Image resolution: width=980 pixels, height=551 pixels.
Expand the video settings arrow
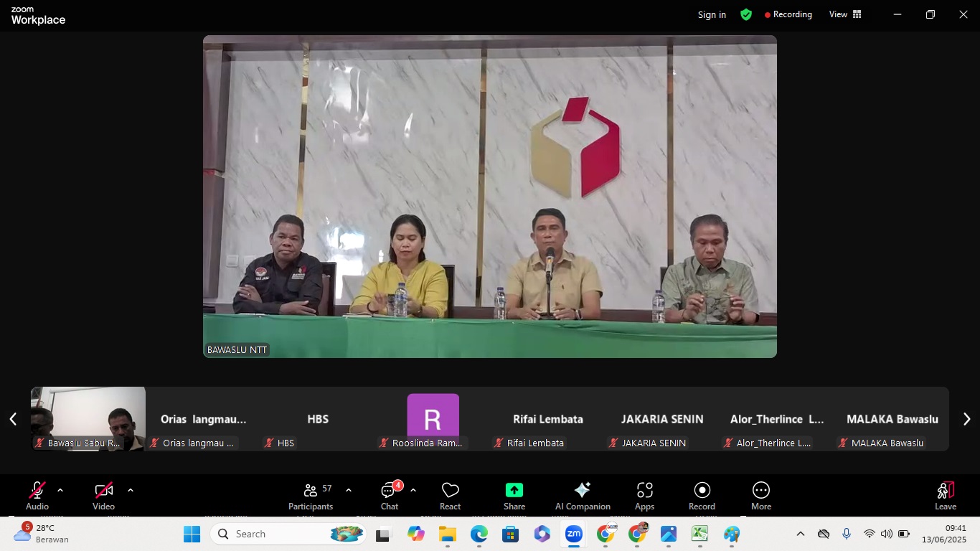coord(131,490)
